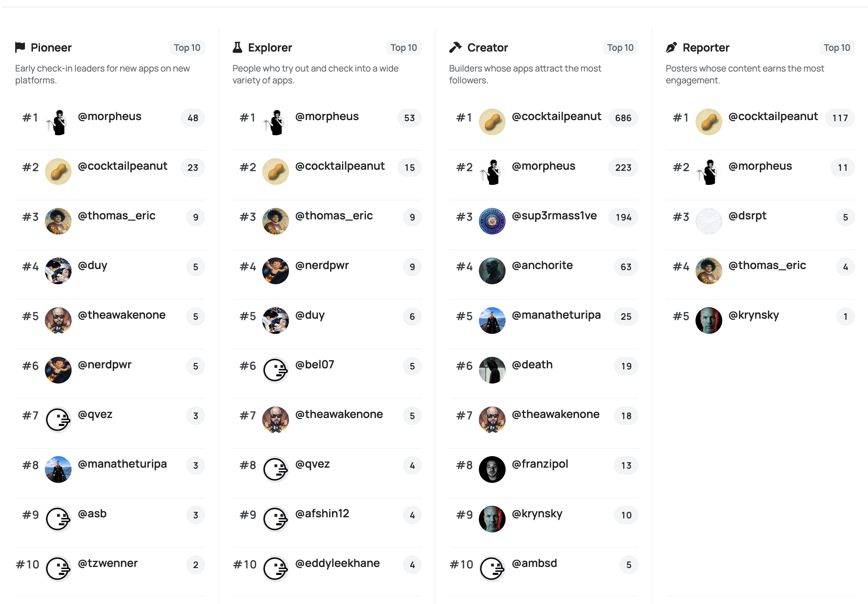Select Top 10 badge for Creator
This screenshot has height=604, width=868.
[x=620, y=47]
